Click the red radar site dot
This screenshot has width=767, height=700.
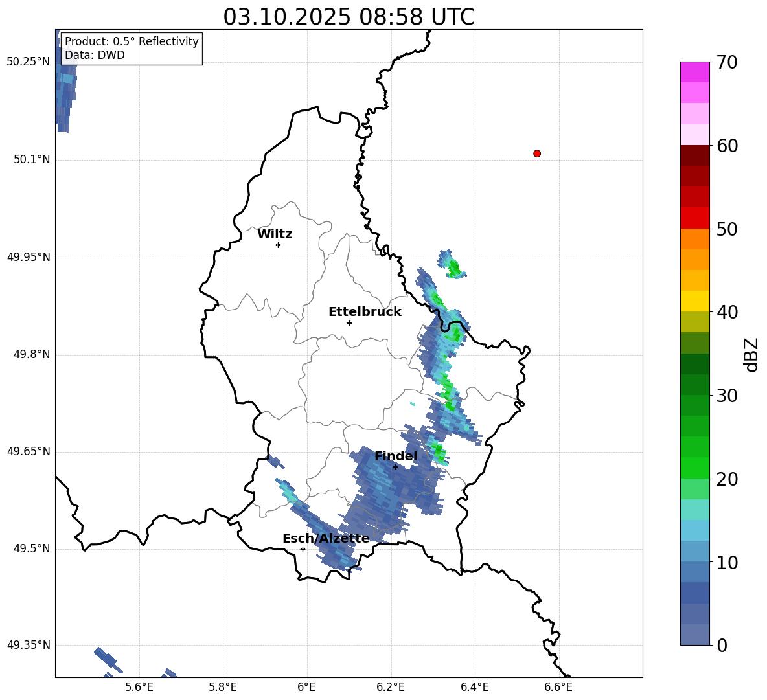tap(536, 153)
